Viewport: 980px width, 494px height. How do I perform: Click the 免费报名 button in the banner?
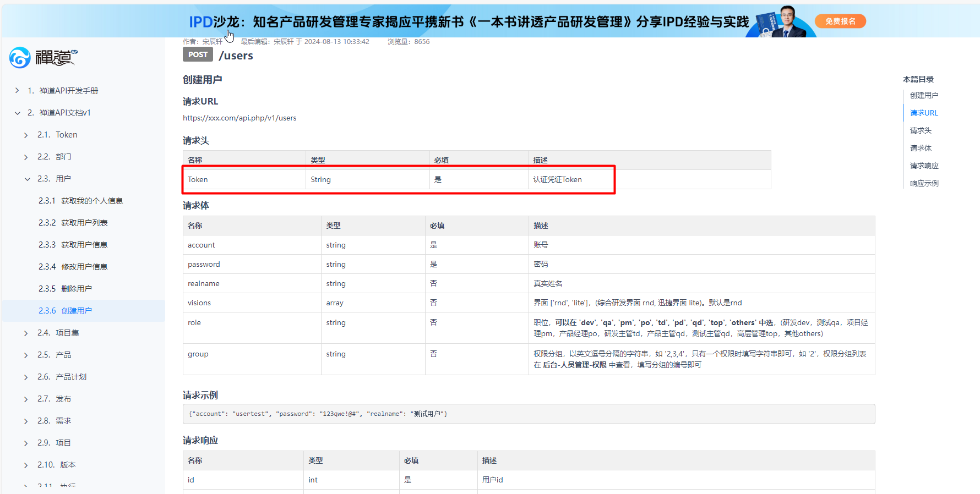(840, 21)
